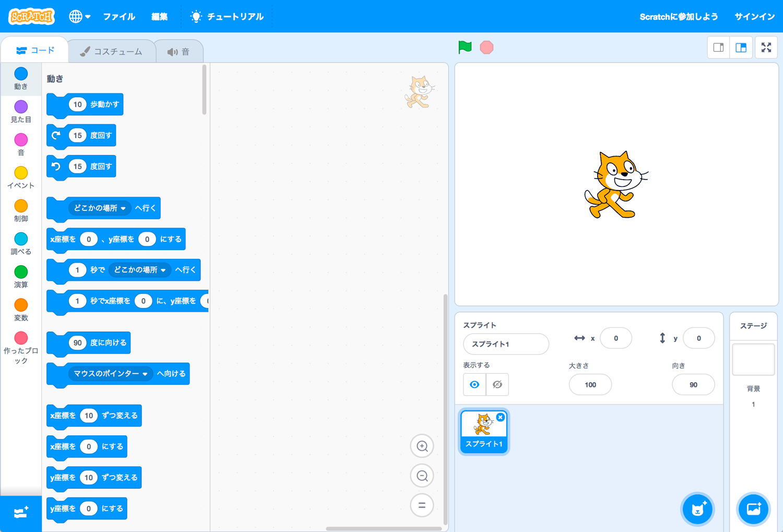Select the pink 音 block category
The height and width of the screenshot is (532, 783).
pyautogui.click(x=21, y=145)
